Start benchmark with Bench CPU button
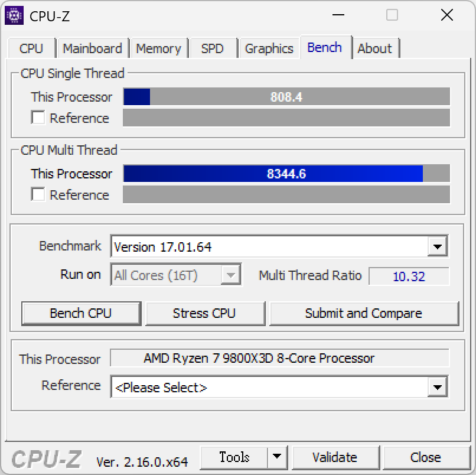Screen dimensions: 476x475 pyautogui.click(x=81, y=313)
